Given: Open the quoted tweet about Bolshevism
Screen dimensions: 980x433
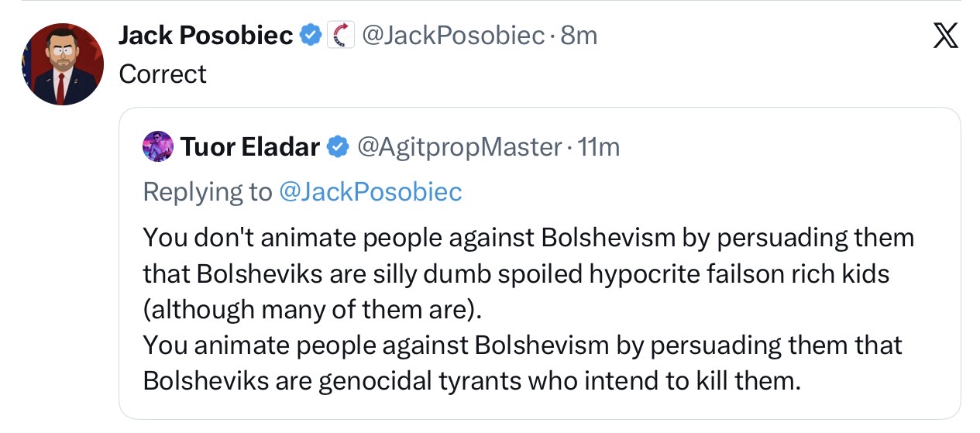Looking at the screenshot, I should (539, 263).
